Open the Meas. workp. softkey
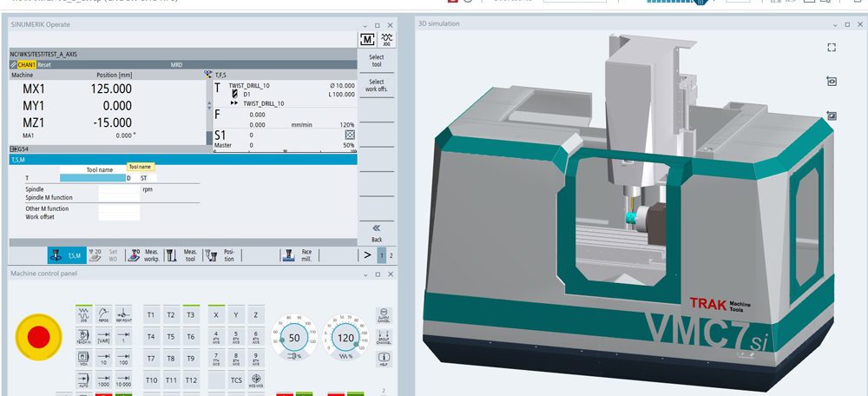This screenshot has width=868, height=396. click(x=144, y=255)
